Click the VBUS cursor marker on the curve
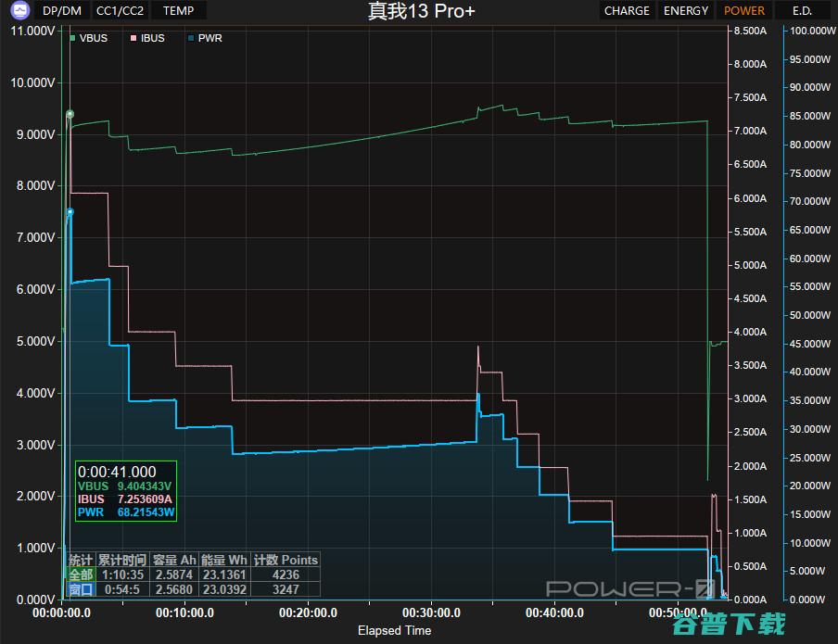This screenshot has height=644, width=838. (x=70, y=114)
